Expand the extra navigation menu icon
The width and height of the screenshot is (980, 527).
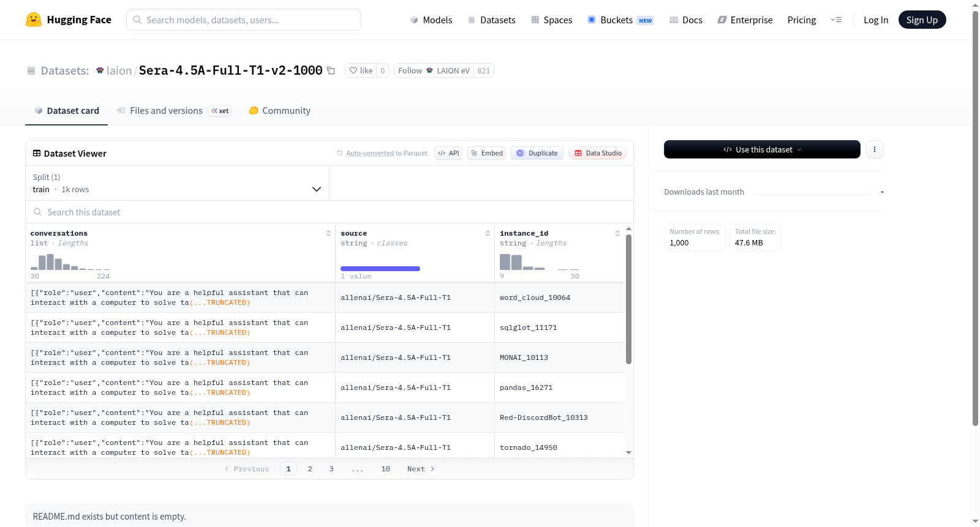pyautogui.click(x=836, y=20)
